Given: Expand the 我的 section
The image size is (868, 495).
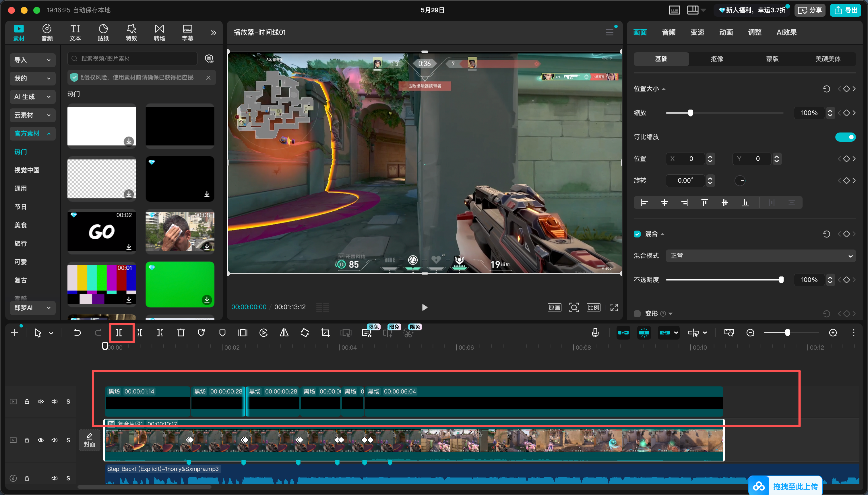Looking at the screenshot, I should 33,79.
